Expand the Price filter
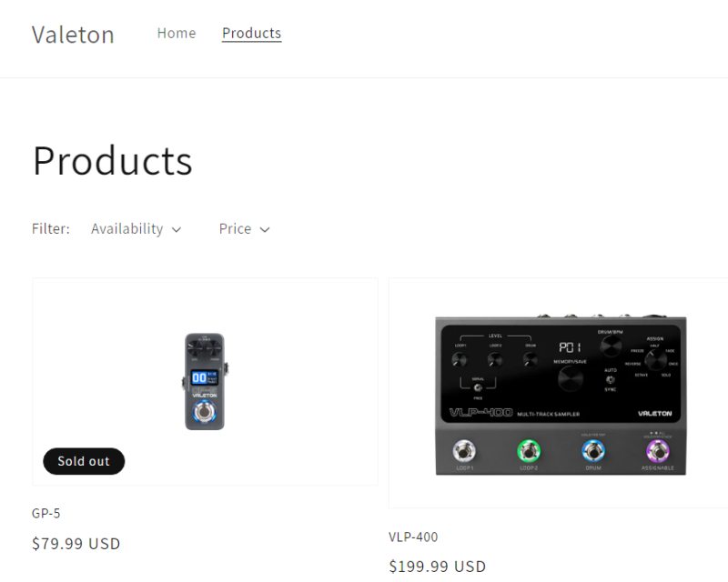 pyautogui.click(x=244, y=229)
